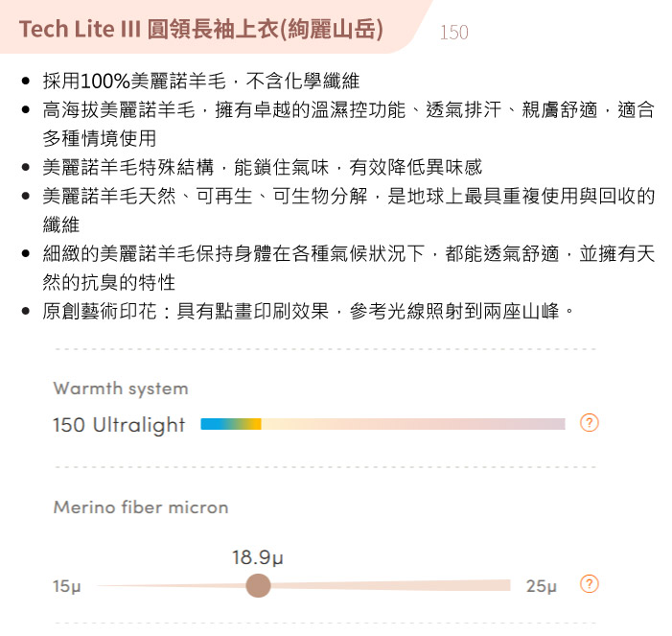Click the 100% merino wool bullet text
Image resolution: width=672 pixels, height=636 pixels.
(201, 81)
